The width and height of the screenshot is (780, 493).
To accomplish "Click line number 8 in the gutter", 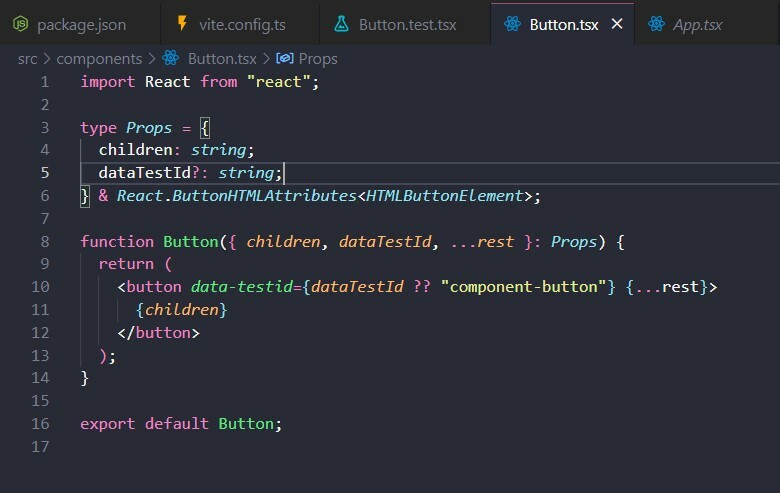I will 45,242.
